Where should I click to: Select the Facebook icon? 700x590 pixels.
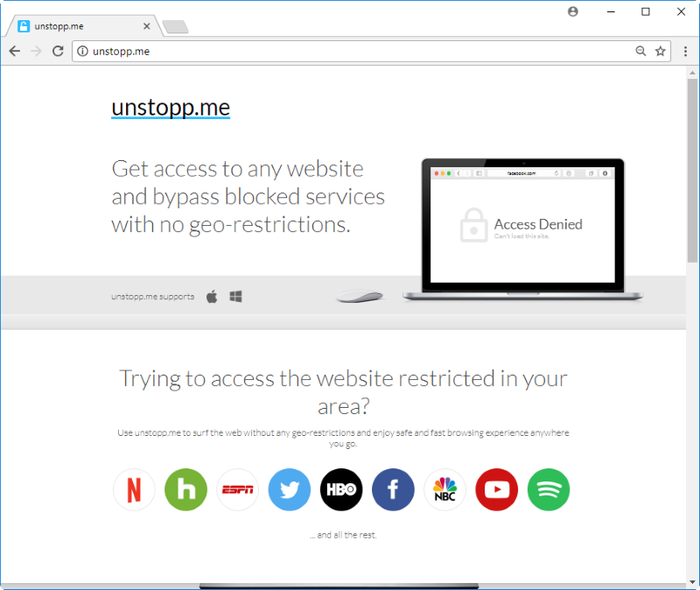[x=393, y=489]
